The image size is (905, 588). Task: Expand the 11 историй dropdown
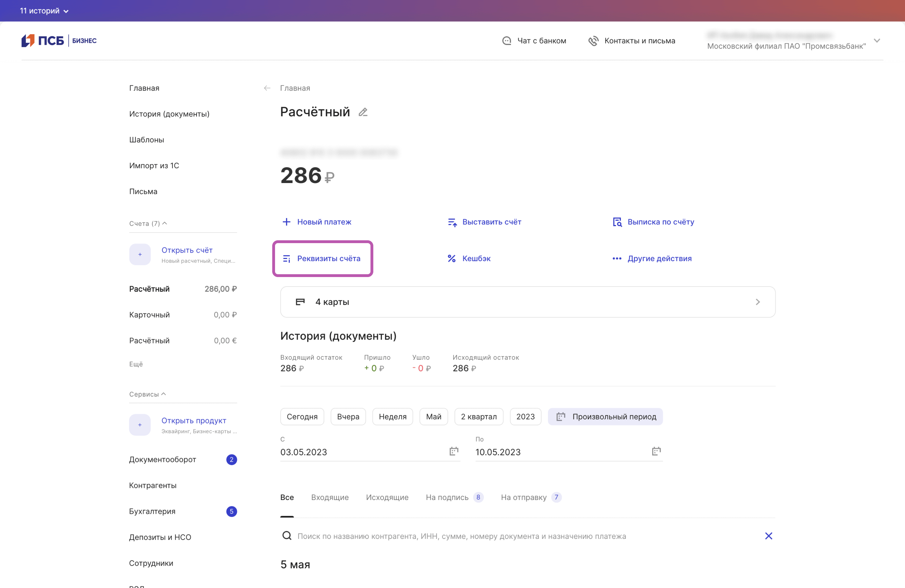click(x=44, y=11)
